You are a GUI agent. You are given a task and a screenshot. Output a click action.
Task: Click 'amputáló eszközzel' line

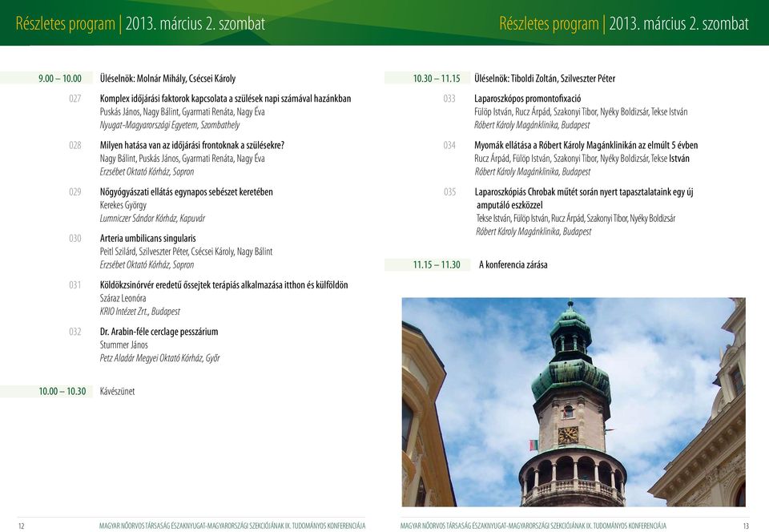(x=509, y=205)
